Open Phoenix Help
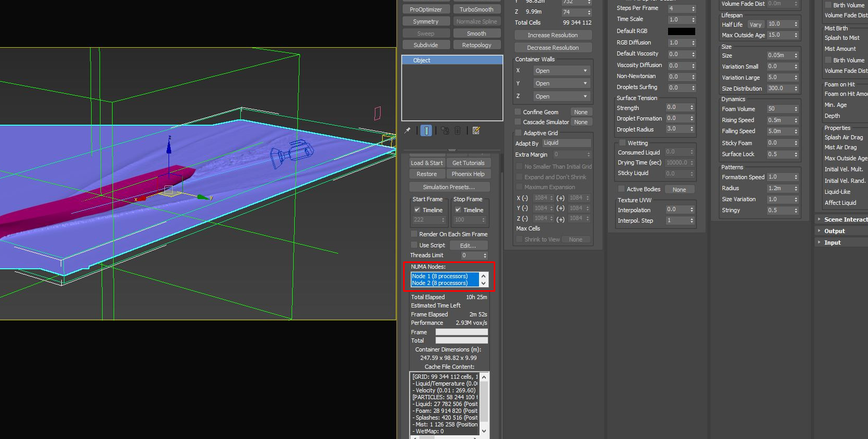The image size is (868, 439). point(468,174)
